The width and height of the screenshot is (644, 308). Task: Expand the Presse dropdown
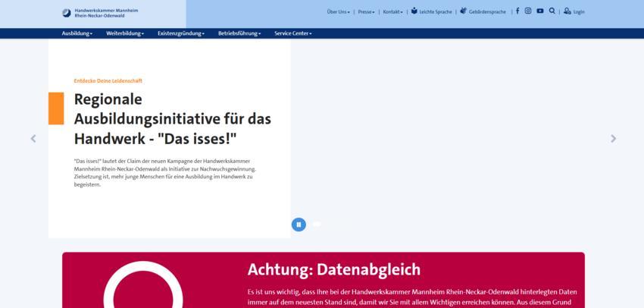click(x=366, y=12)
